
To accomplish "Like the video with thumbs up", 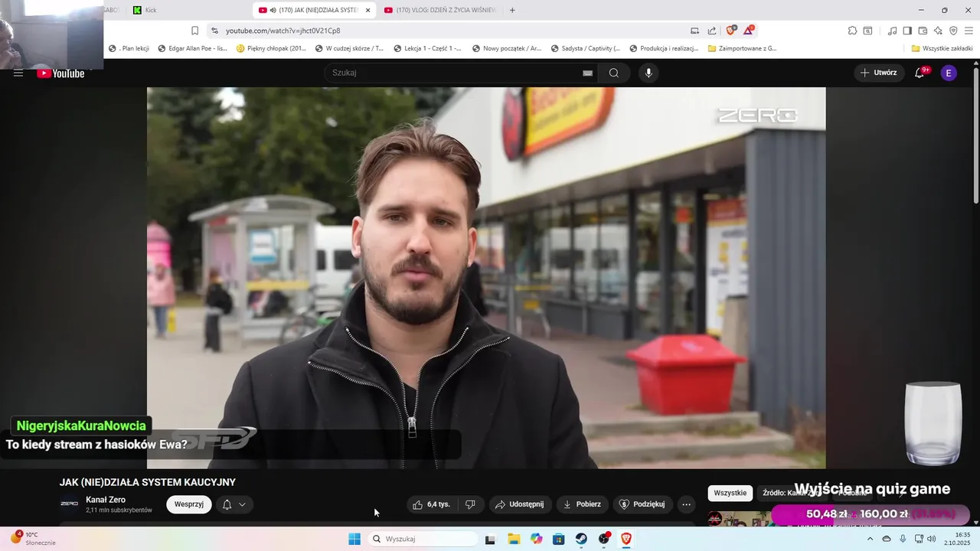I will point(432,504).
